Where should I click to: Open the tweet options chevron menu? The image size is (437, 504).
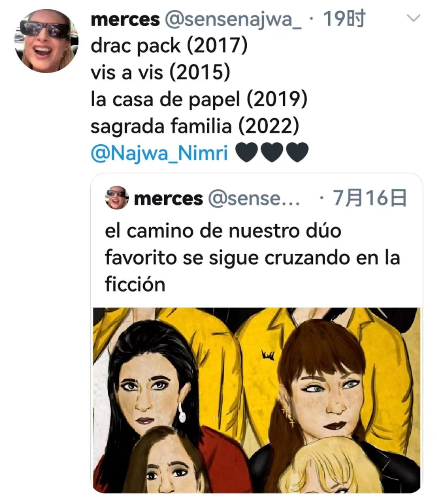click(x=414, y=19)
